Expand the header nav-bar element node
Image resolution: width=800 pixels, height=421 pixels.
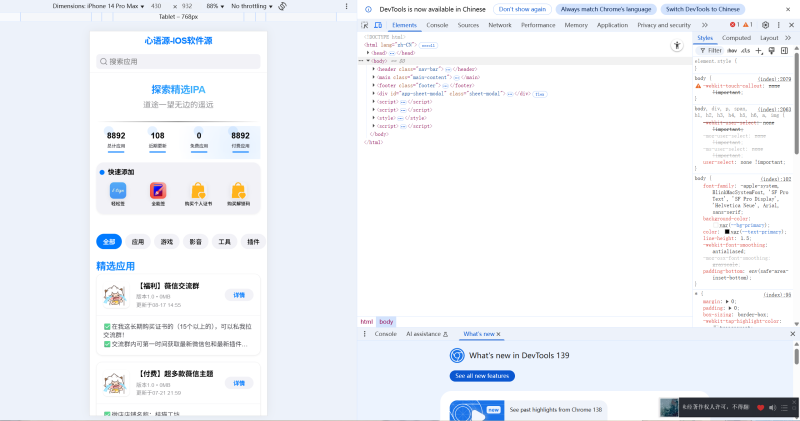374,68
